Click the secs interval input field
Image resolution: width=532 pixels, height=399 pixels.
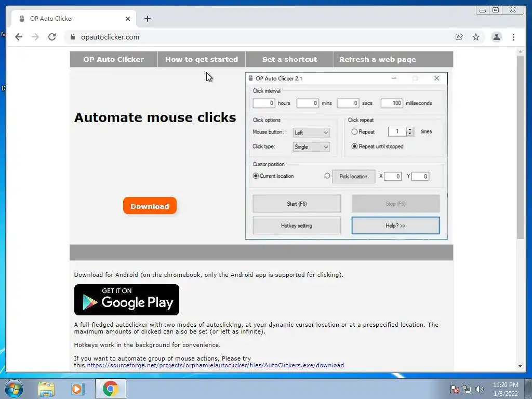(348, 103)
